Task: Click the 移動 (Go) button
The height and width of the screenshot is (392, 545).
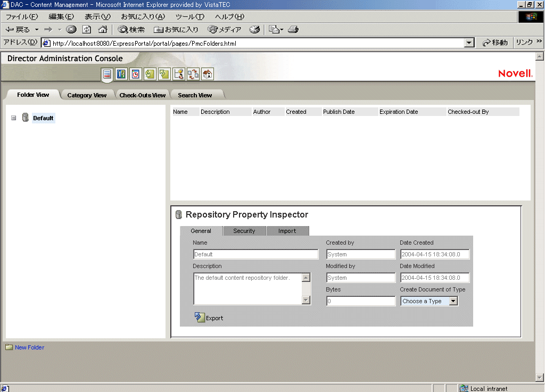Action: (495, 43)
